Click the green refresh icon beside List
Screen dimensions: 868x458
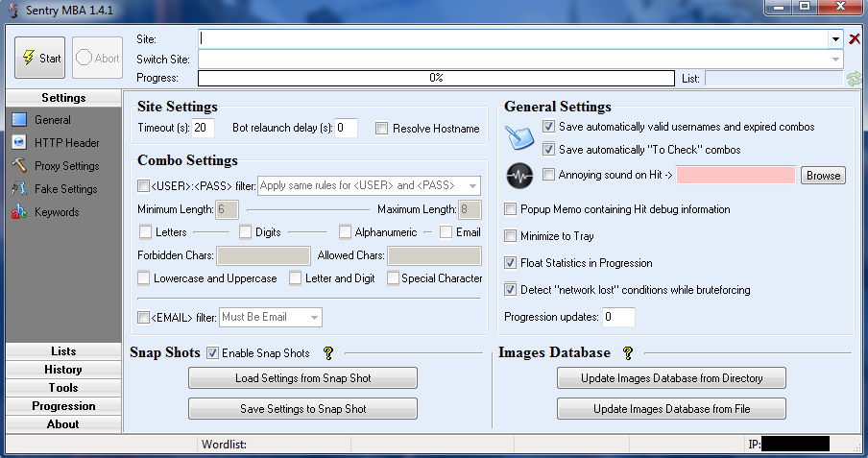(855, 79)
